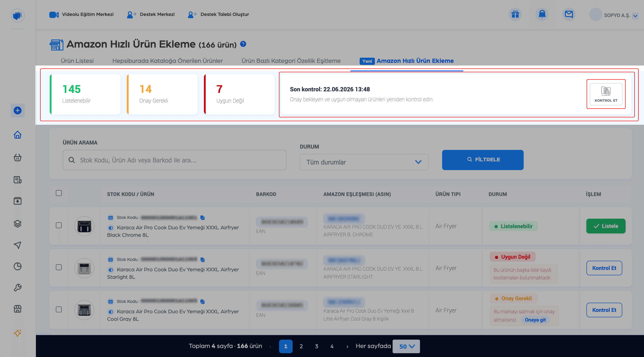Open Ürün Bazlı Kategori Özellik Eşitleme tab
Image resolution: width=644 pixels, height=357 pixels.
(291, 61)
